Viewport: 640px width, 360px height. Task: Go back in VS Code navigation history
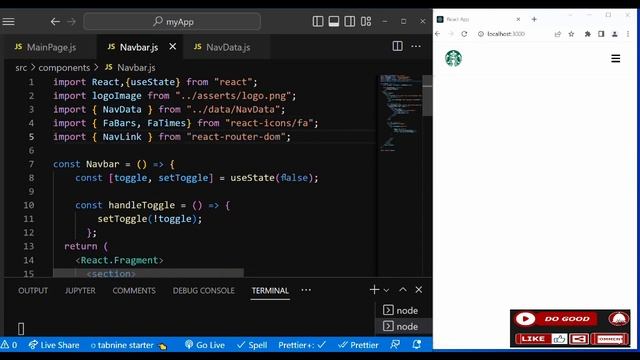pyautogui.click(x=55, y=22)
